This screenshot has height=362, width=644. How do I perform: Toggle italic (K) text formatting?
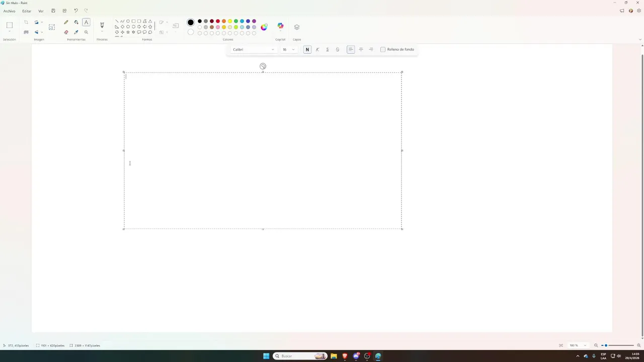pos(317,49)
